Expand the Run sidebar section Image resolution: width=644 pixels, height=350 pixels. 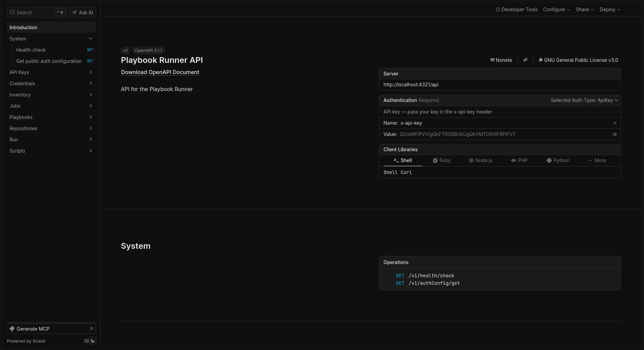[x=91, y=140]
